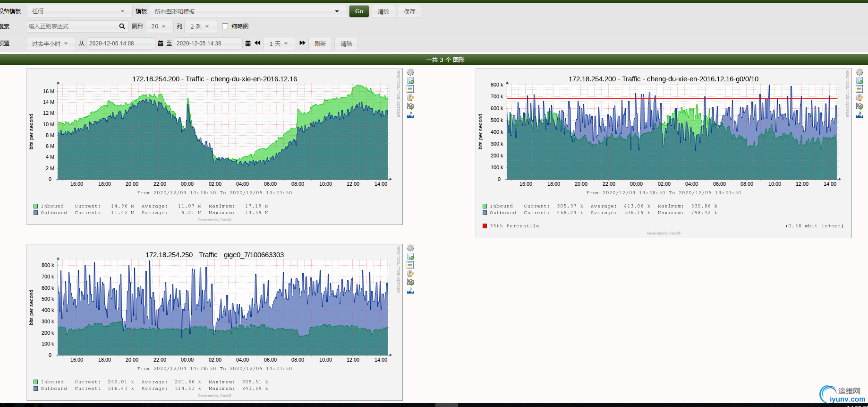
Task: Shift time range forward with the double-right arrow
Action: (x=302, y=43)
